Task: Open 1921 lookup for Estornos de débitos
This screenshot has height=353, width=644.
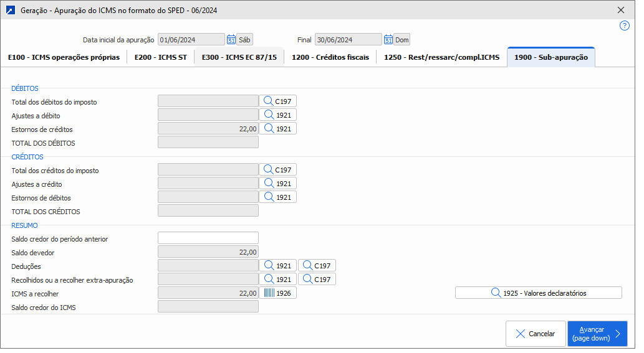Action: (x=277, y=197)
